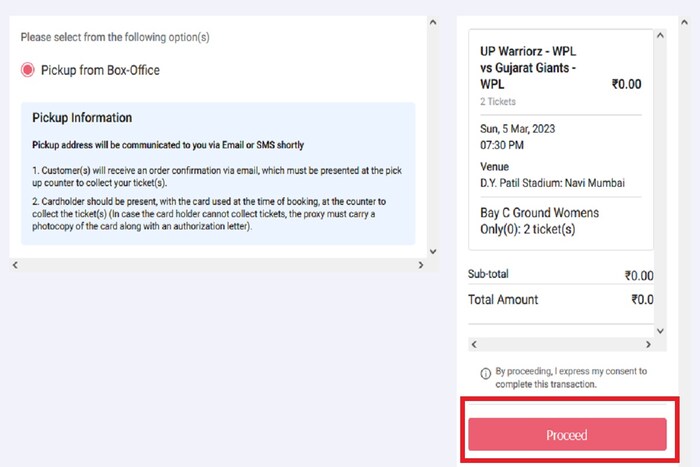The width and height of the screenshot is (700, 467).
Task: Click the horizontal scrollbar track under pickup panel
Action: click(x=218, y=265)
